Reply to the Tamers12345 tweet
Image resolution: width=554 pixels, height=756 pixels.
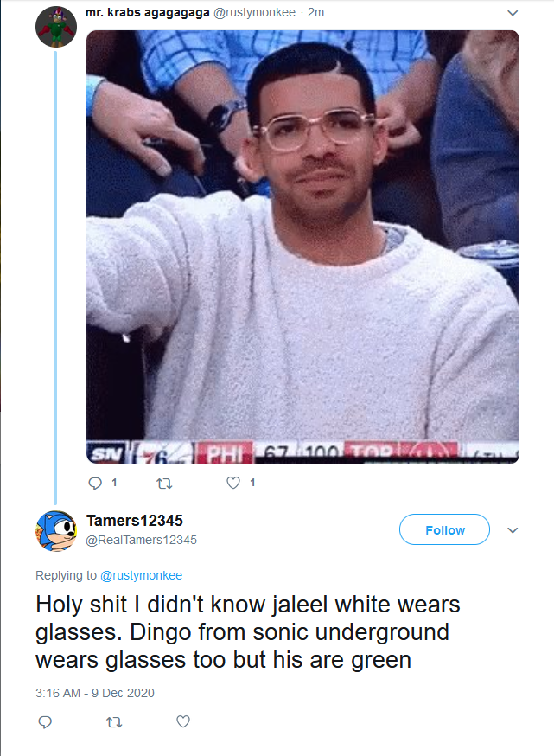[x=45, y=721]
